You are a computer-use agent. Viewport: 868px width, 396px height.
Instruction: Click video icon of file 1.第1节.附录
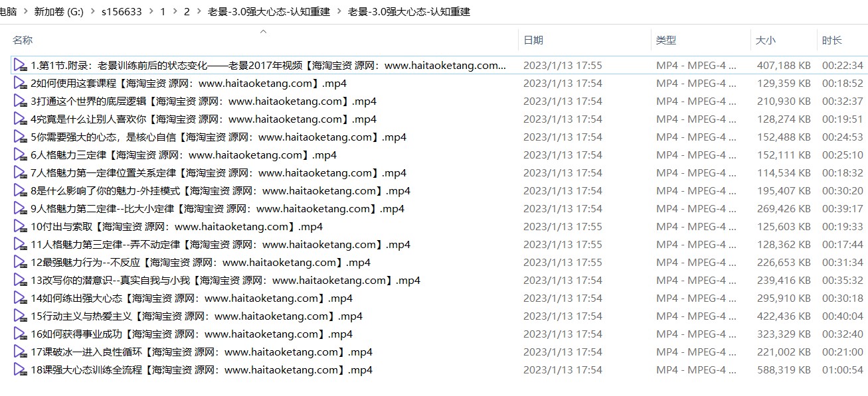pyautogui.click(x=20, y=66)
